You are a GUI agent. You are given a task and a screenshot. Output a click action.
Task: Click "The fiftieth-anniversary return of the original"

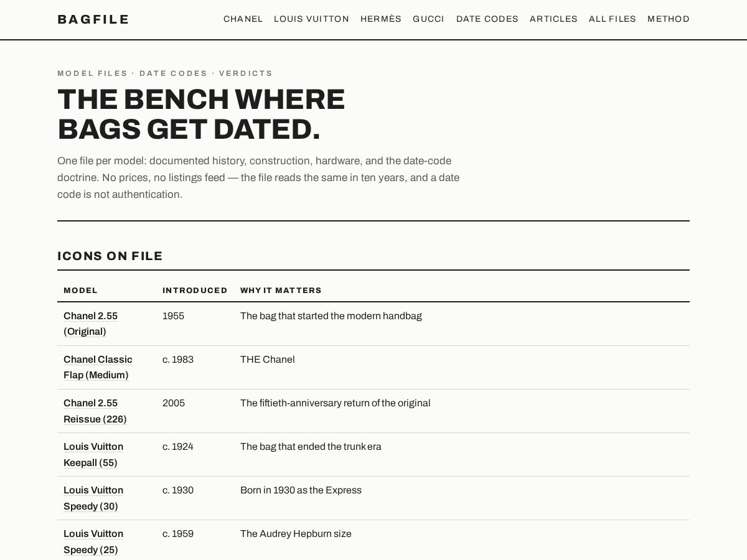336,403
